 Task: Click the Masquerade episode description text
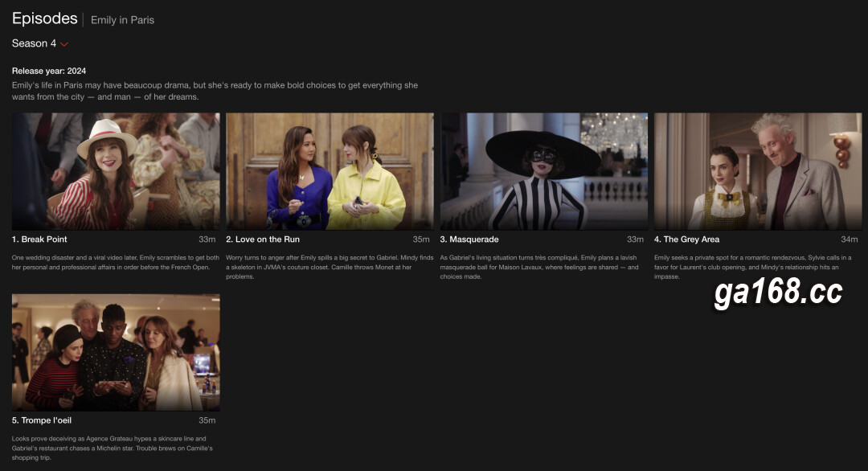[x=540, y=267]
